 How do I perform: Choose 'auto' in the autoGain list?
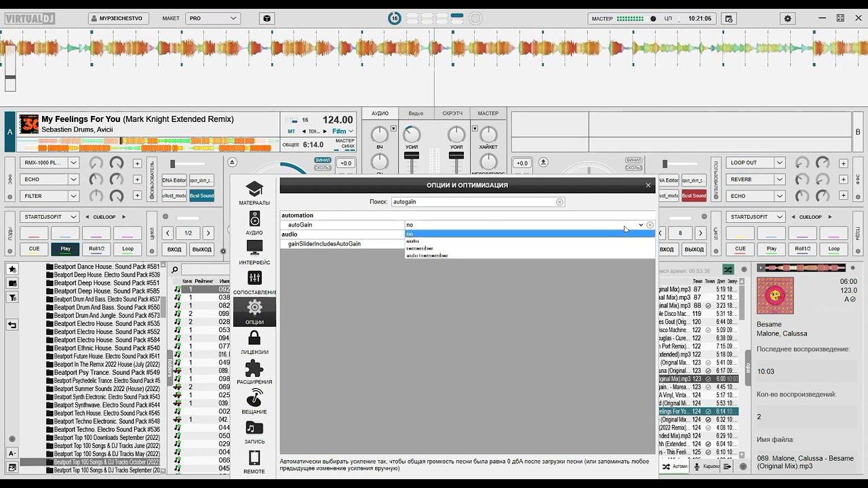pyautogui.click(x=530, y=241)
